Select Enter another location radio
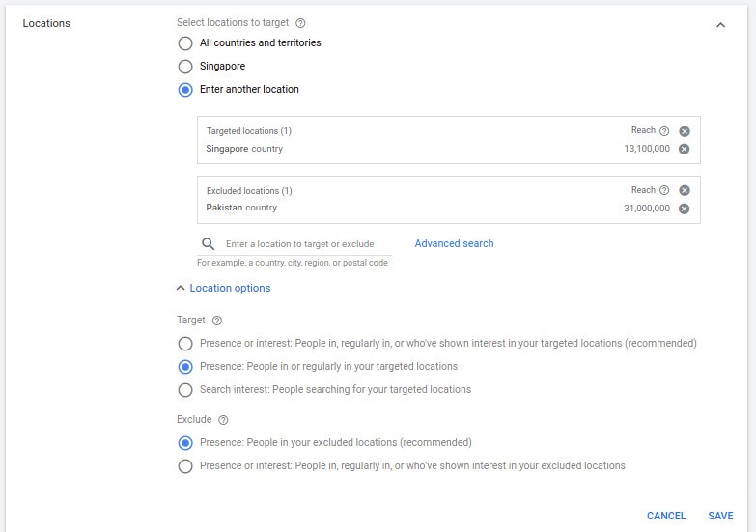 [x=185, y=89]
